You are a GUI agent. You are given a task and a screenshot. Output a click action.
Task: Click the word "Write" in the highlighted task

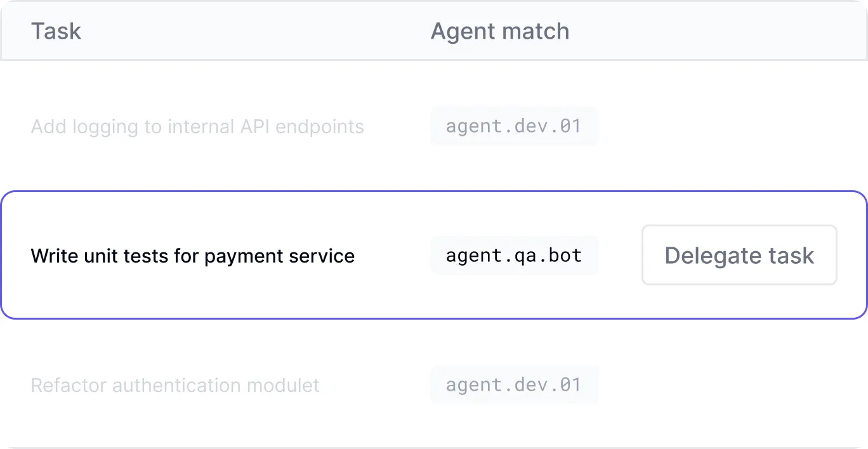tap(51, 256)
